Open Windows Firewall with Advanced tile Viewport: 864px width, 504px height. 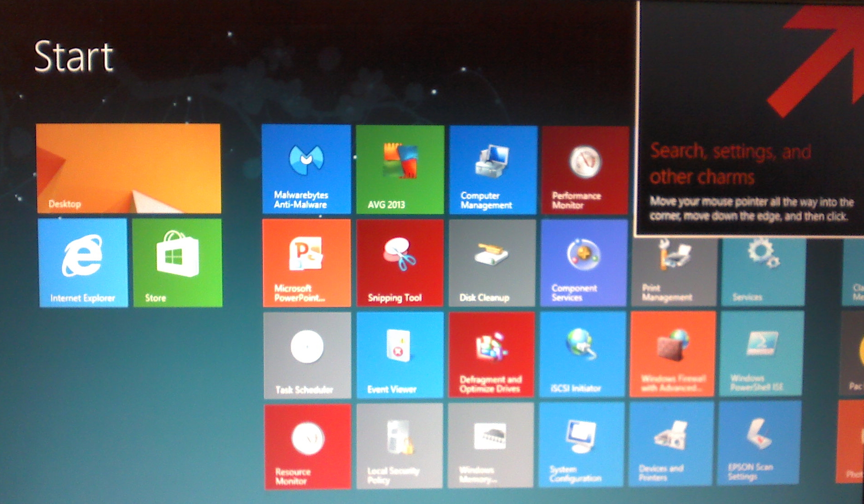coord(673,354)
